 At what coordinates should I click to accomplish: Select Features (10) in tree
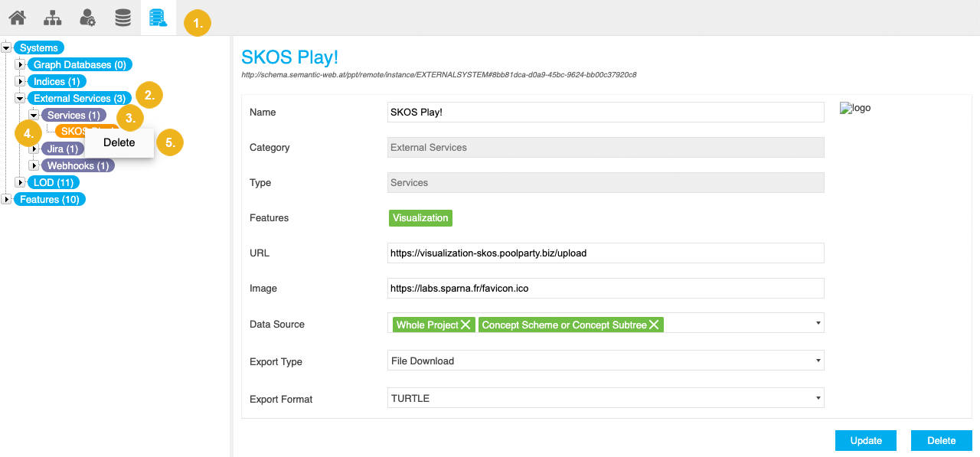50,199
